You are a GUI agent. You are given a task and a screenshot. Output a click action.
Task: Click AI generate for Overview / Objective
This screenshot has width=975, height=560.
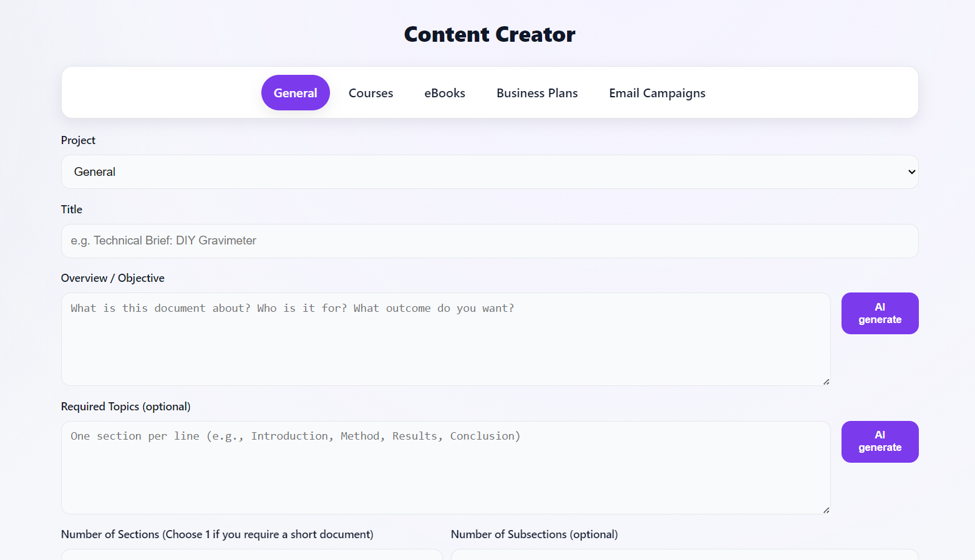pos(880,313)
